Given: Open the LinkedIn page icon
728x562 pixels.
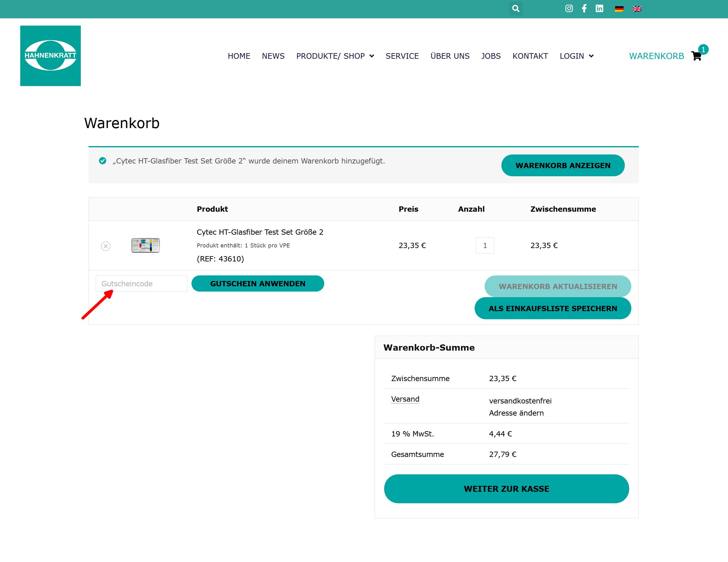Looking at the screenshot, I should (599, 9).
